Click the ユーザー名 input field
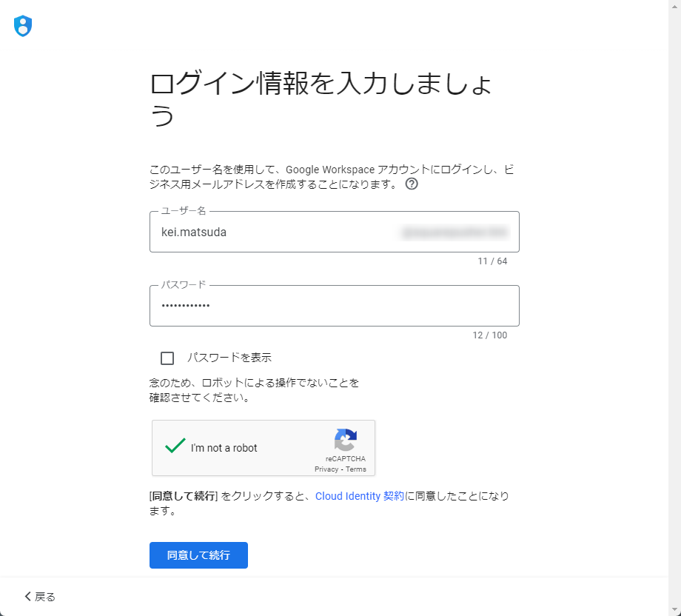This screenshot has width=681, height=616. (x=334, y=232)
